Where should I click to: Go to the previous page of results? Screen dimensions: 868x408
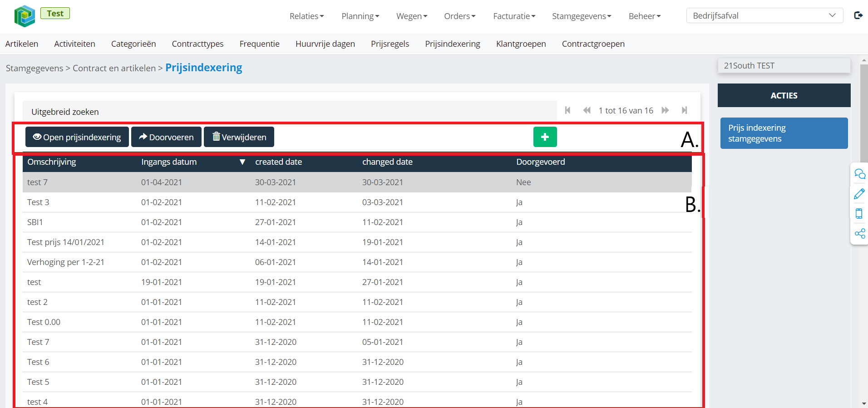pos(587,110)
